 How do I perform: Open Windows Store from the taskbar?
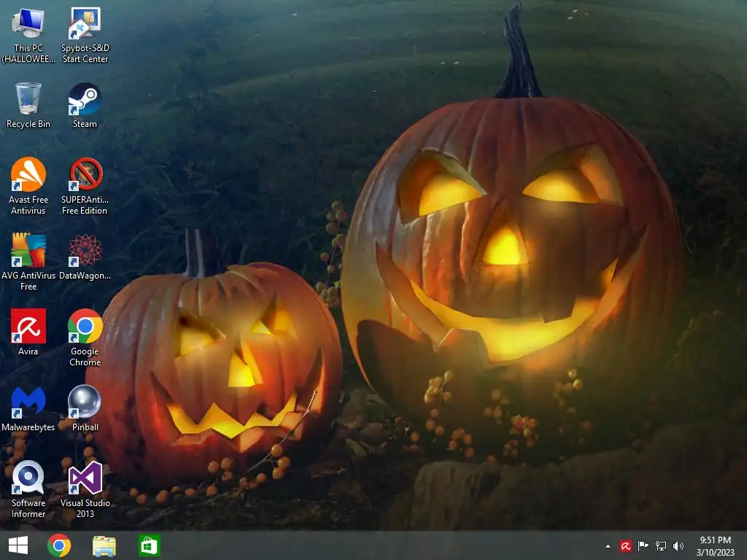tap(149, 545)
